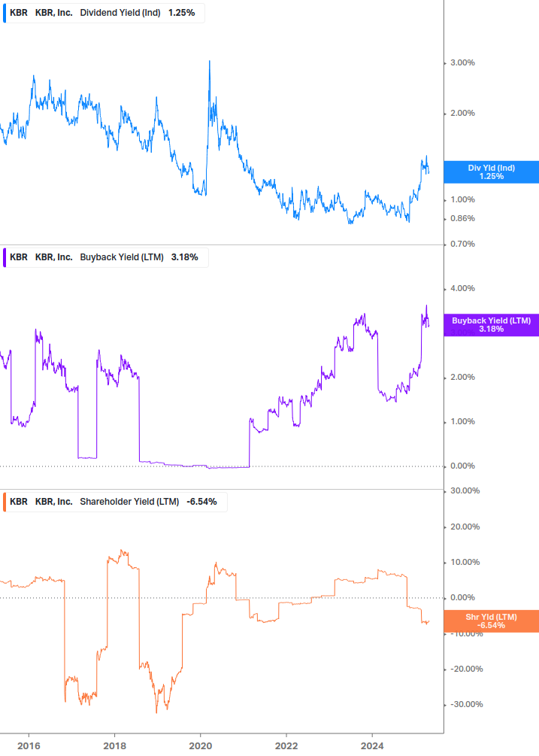The height and width of the screenshot is (756, 539).
Task: Click the 4.00% tick on buyback yield axis
Action: (462, 288)
